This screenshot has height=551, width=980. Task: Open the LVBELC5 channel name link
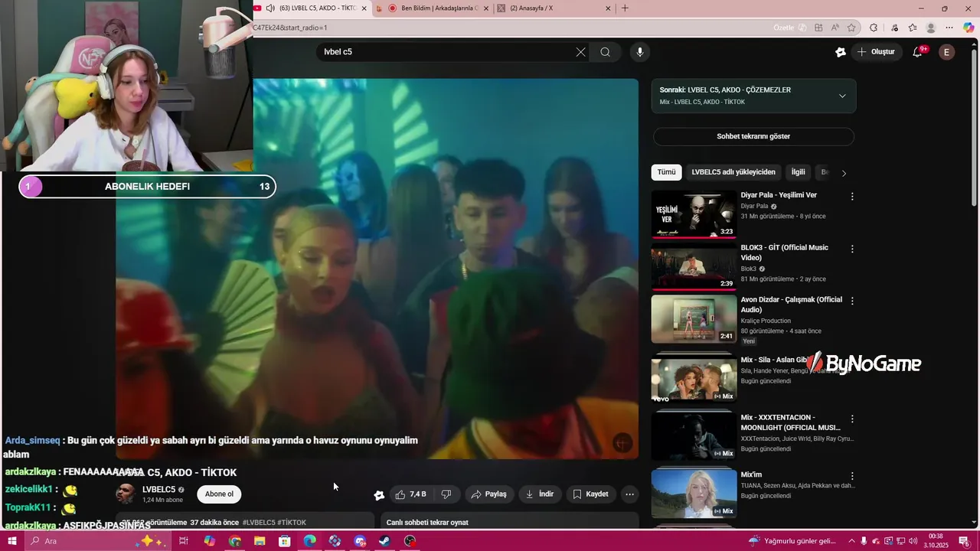point(158,490)
